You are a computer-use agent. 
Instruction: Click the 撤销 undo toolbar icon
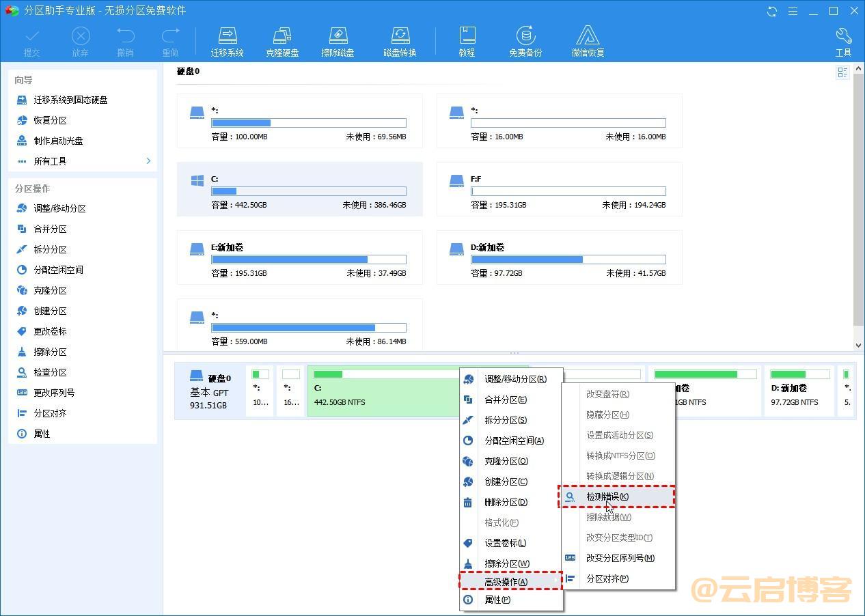(125, 42)
